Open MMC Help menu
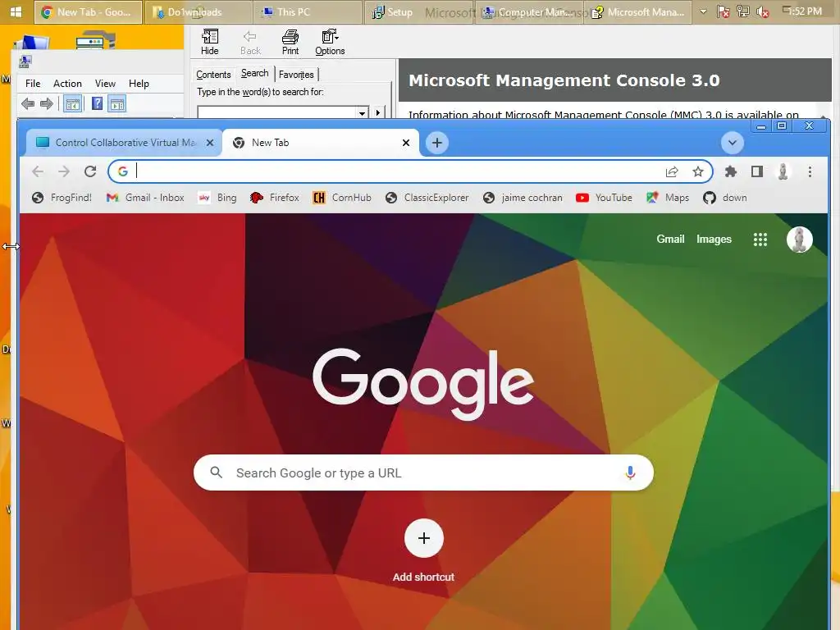Image resolution: width=840 pixels, height=630 pixels. [139, 84]
